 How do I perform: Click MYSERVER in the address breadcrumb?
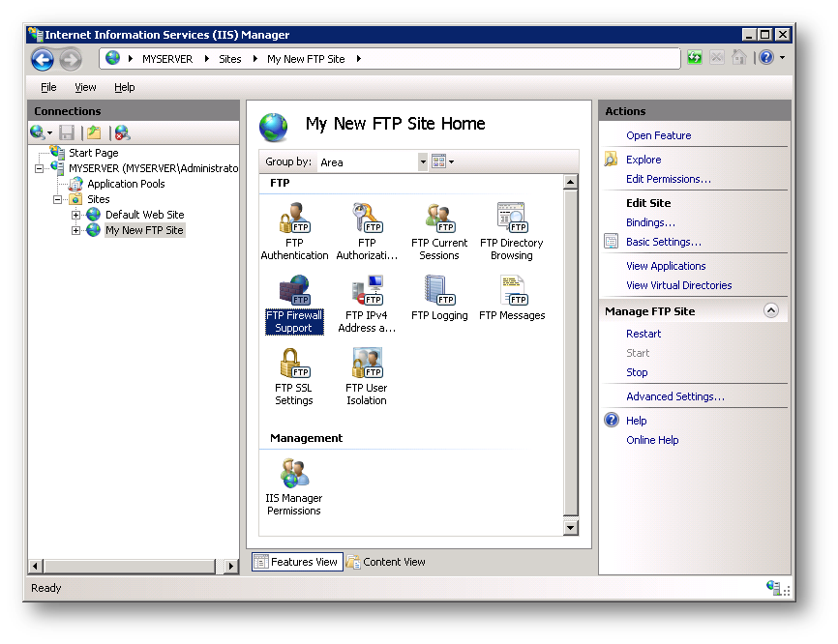pos(167,59)
